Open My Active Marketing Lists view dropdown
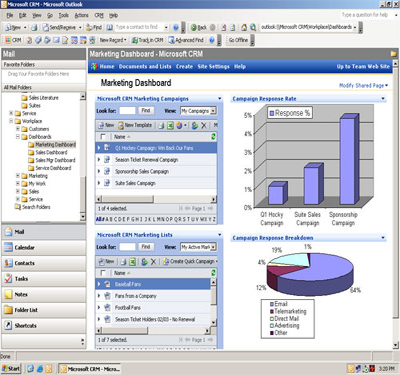Image resolution: width=400 pixels, height=375 pixels. click(x=213, y=247)
